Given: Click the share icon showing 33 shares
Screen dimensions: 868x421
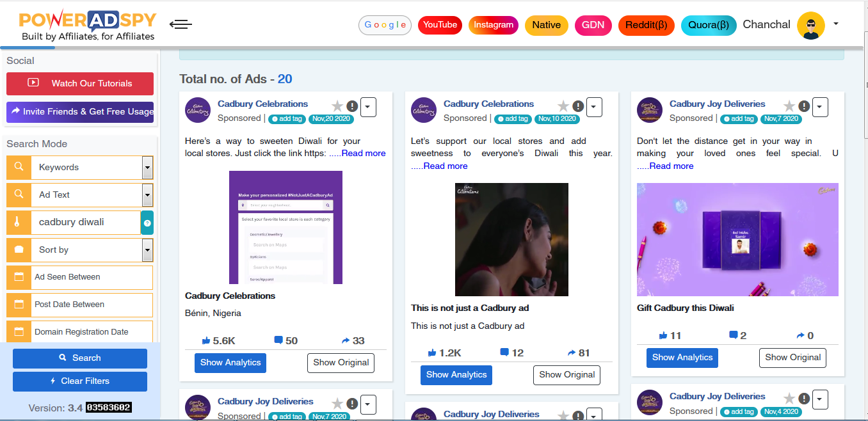Looking at the screenshot, I should [346, 341].
